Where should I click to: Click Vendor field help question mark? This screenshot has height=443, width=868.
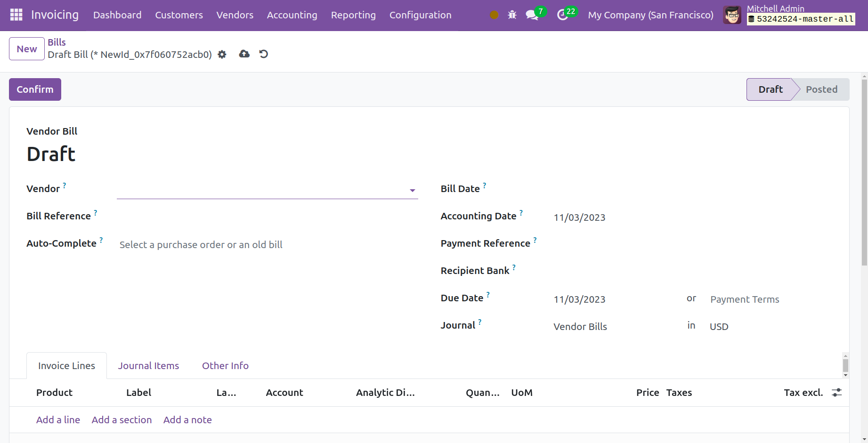[65, 185]
